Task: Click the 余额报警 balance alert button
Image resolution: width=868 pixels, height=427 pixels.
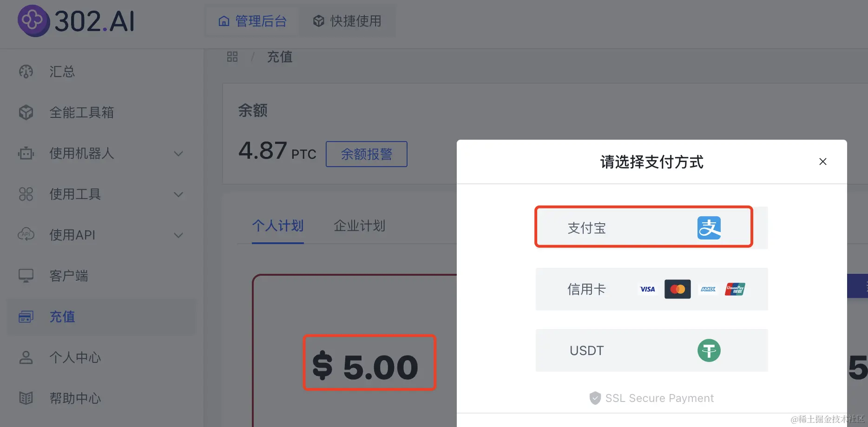Action: point(366,154)
